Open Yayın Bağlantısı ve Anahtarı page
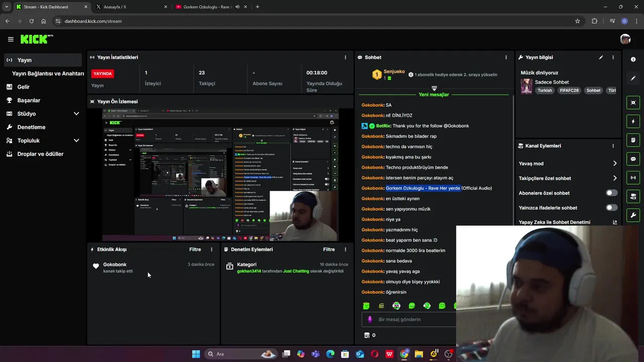This screenshot has height=362, width=644. (48, 73)
